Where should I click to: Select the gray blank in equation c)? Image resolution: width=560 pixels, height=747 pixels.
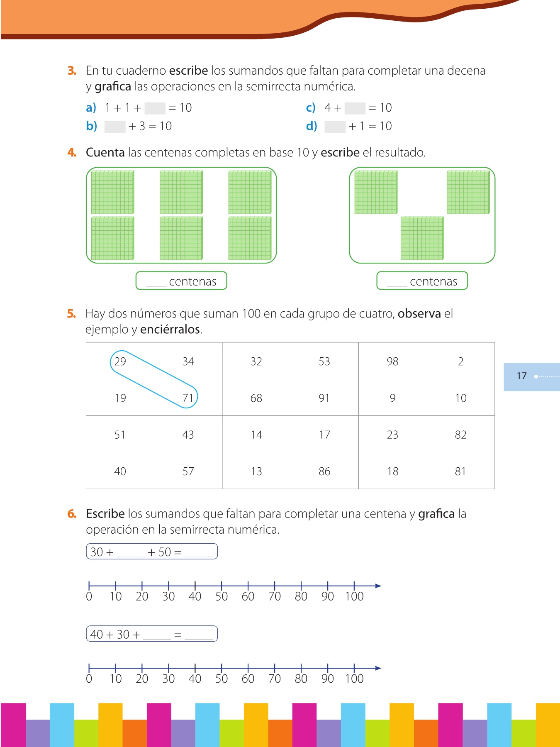point(355,108)
